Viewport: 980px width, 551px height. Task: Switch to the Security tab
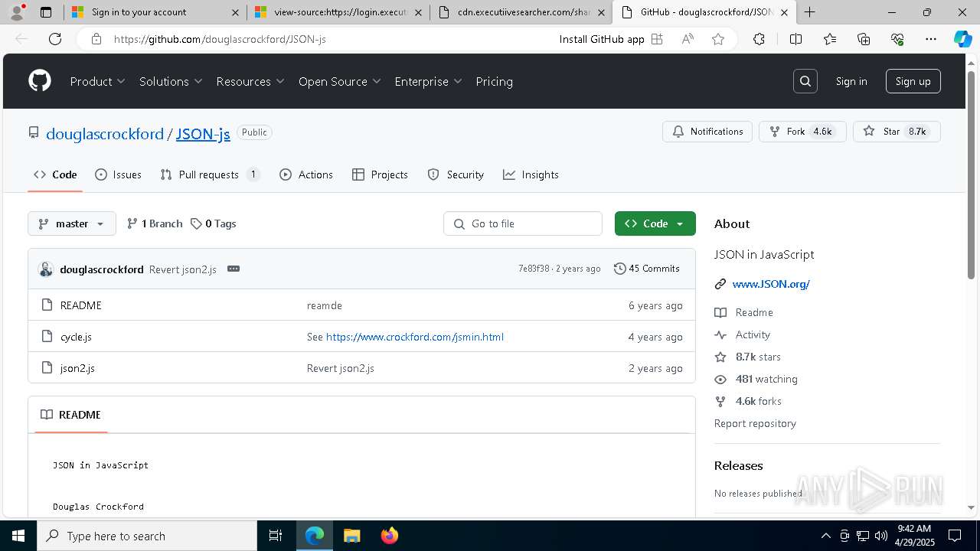click(456, 174)
